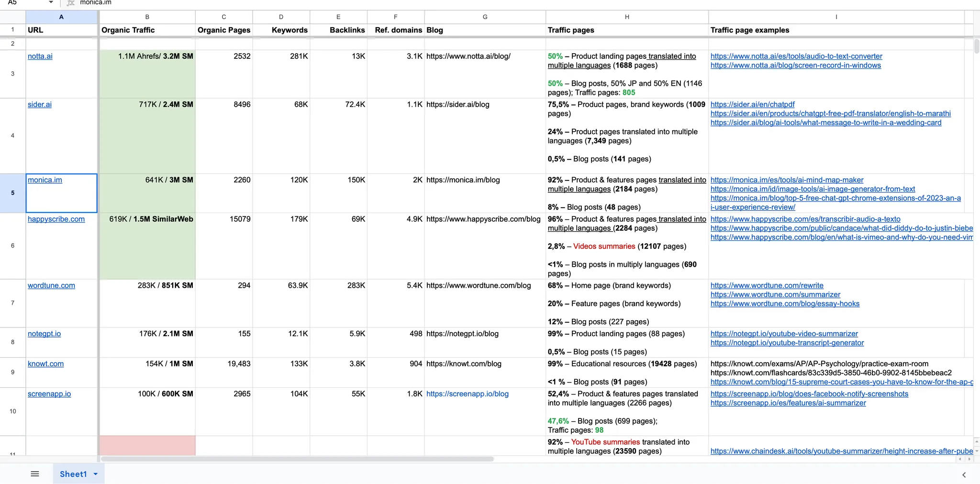Open notegpt youtube-video-summarizer link

click(x=784, y=334)
